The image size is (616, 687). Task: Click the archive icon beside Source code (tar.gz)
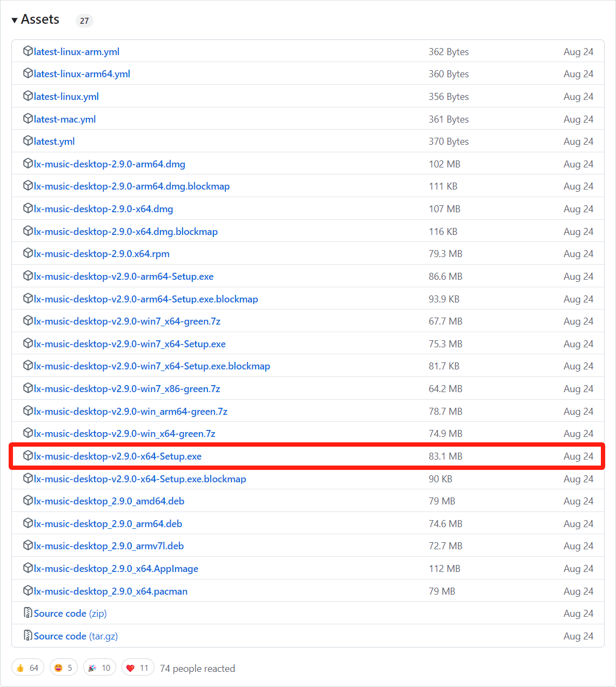[28, 636]
